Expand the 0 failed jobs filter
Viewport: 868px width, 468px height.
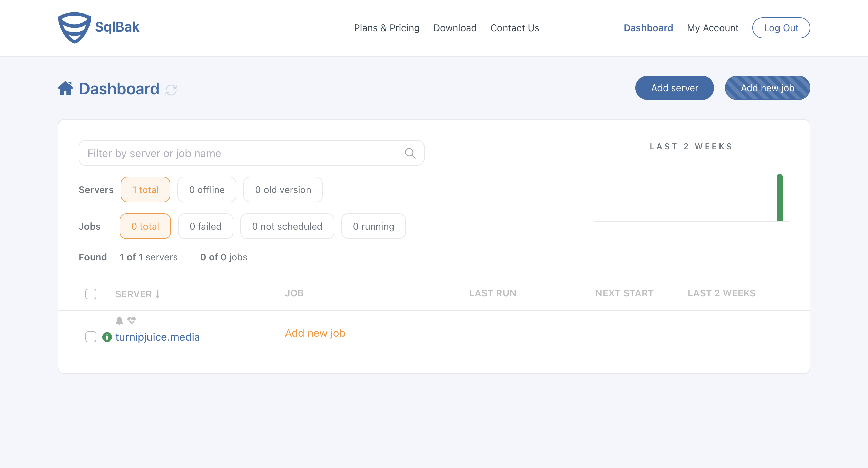(x=205, y=226)
